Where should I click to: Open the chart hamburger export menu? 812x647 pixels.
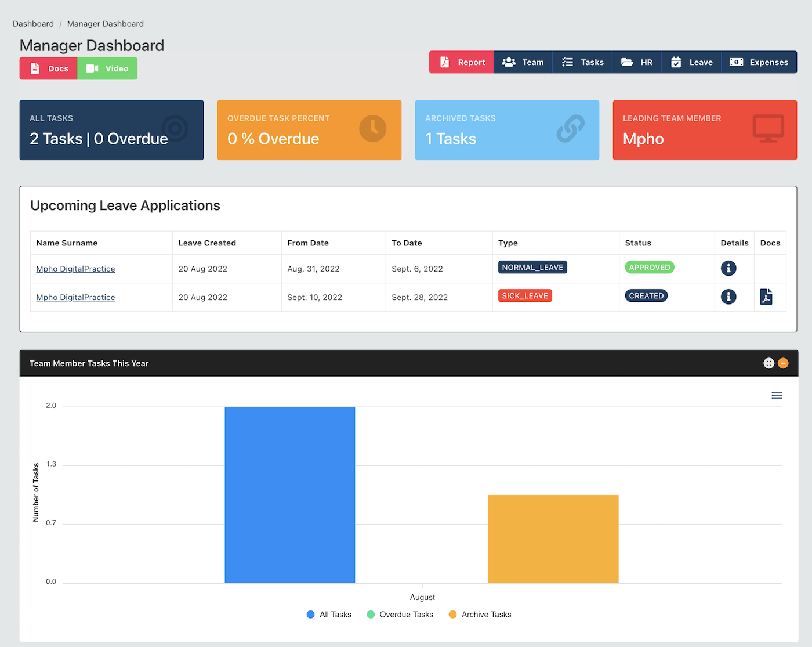(x=777, y=395)
